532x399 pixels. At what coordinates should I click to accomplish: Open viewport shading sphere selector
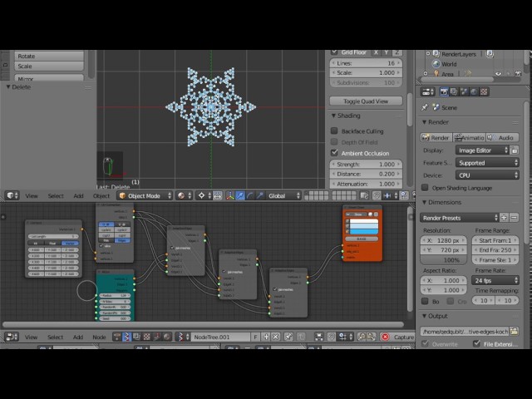(x=185, y=196)
